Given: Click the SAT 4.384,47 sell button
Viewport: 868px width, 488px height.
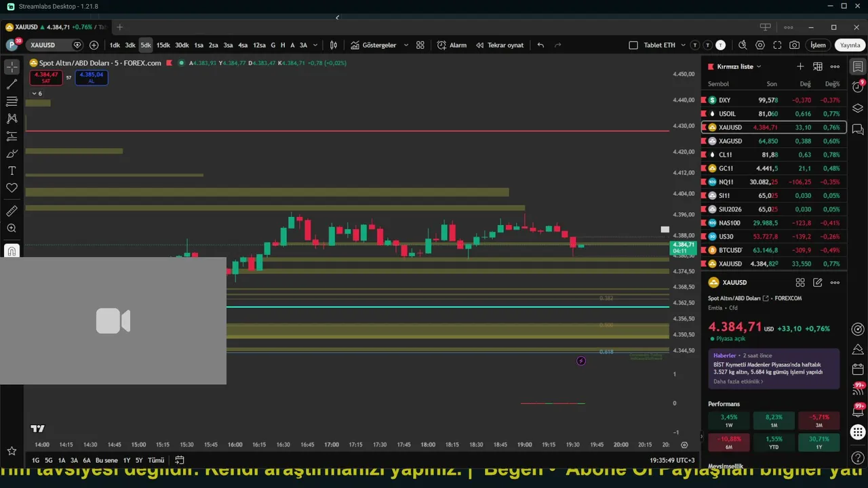Looking at the screenshot, I should click(46, 77).
